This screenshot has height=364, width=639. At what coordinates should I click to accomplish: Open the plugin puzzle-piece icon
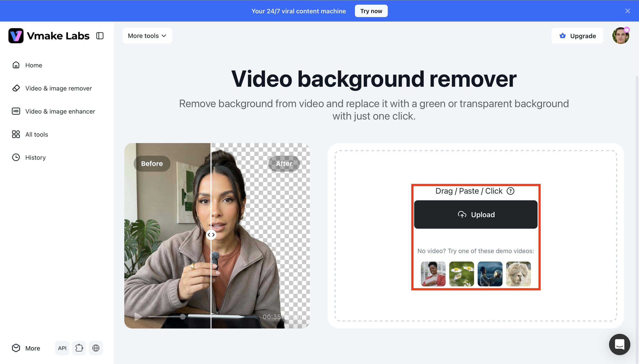click(79, 348)
